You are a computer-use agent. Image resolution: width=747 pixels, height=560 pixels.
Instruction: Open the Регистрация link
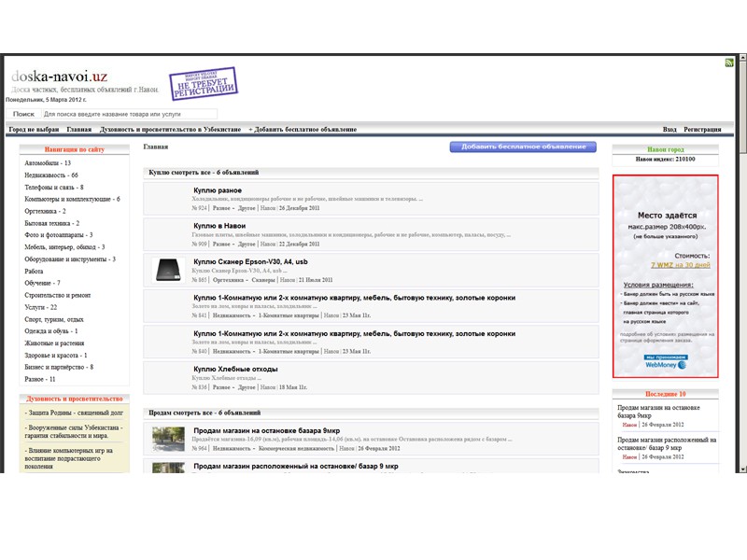(x=702, y=130)
